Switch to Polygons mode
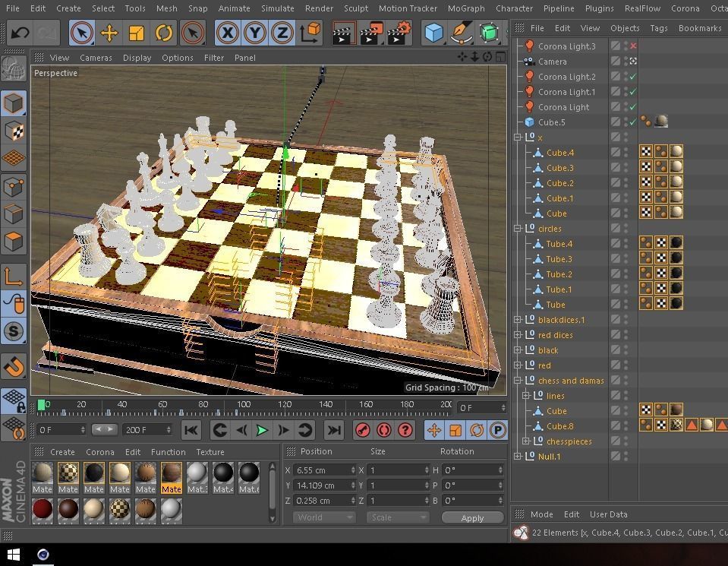 click(x=14, y=242)
